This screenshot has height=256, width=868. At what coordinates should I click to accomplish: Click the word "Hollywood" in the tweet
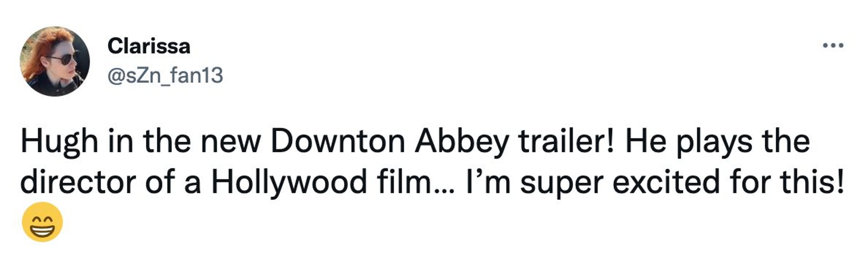(x=289, y=182)
